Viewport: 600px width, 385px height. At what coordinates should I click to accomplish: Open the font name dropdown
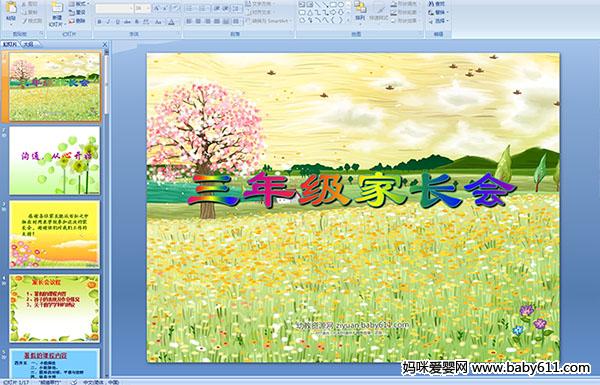point(131,8)
